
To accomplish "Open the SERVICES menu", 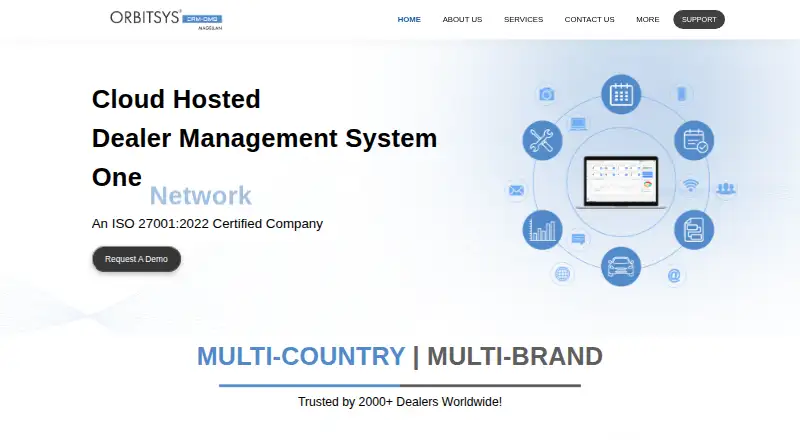I will click(523, 19).
